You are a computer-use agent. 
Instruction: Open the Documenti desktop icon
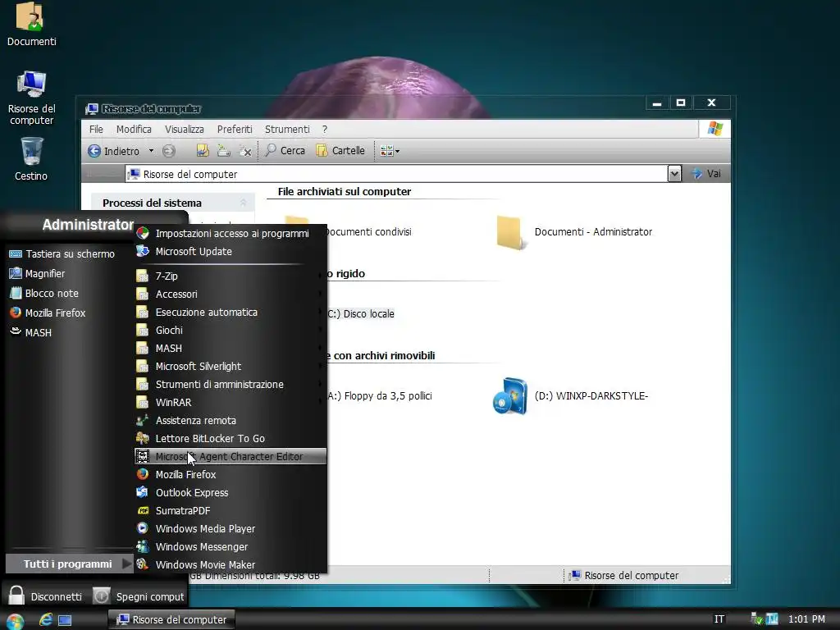pyautogui.click(x=31, y=25)
